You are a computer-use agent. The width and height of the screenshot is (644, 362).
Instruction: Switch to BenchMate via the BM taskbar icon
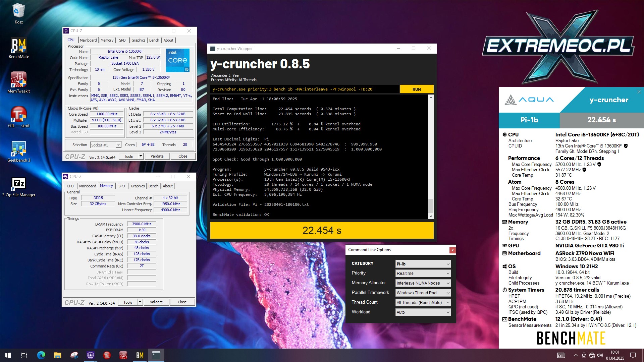[x=140, y=355]
